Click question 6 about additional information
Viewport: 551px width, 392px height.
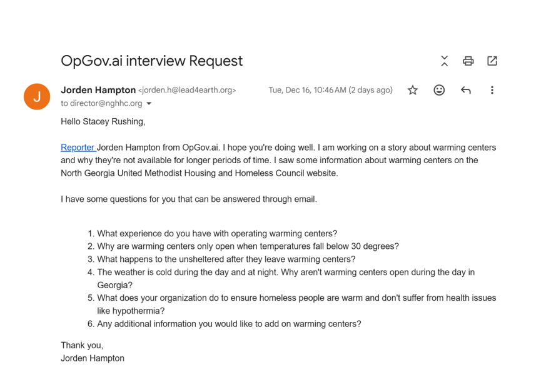(229, 324)
